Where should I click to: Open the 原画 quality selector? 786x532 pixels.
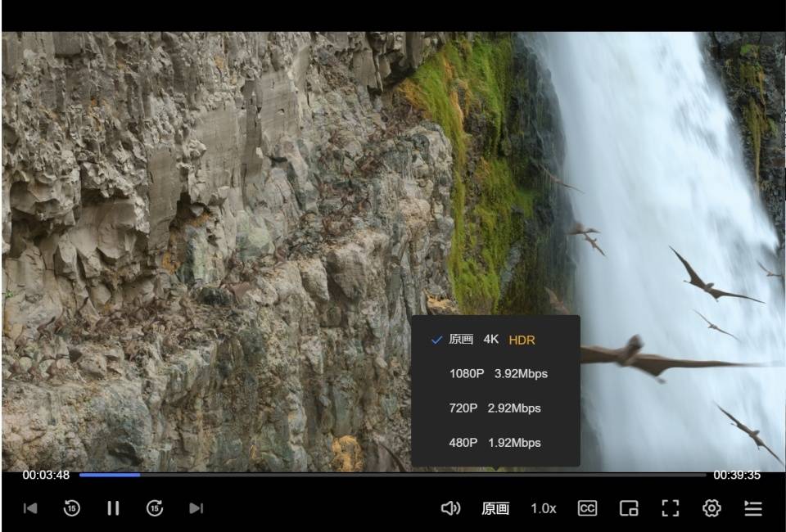click(495, 508)
